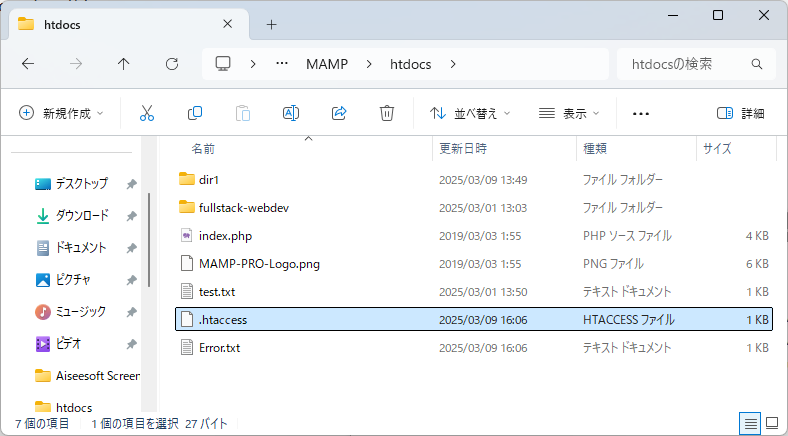Select the index.php file name
Screen dimensions: 788x436
(x=225, y=236)
